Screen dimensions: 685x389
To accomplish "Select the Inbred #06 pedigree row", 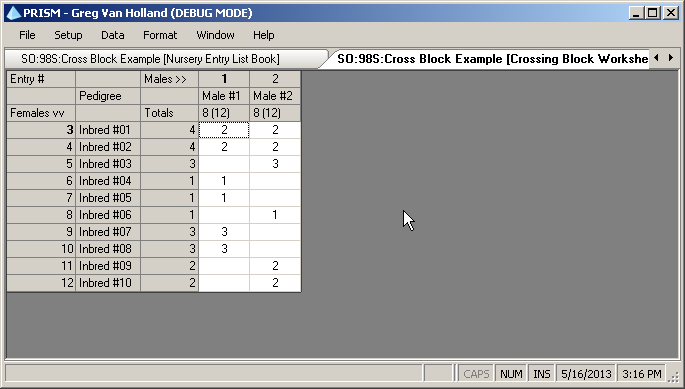I will pos(108,215).
